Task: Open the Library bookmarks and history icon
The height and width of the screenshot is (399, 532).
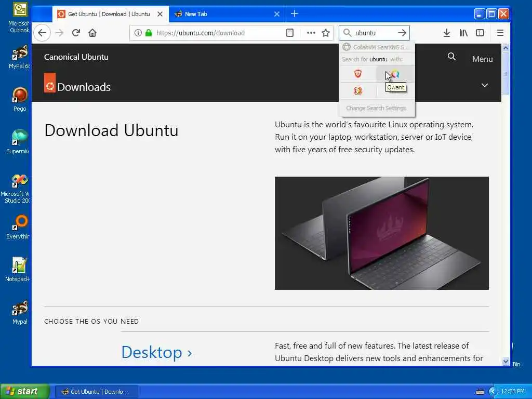Action: [463, 33]
